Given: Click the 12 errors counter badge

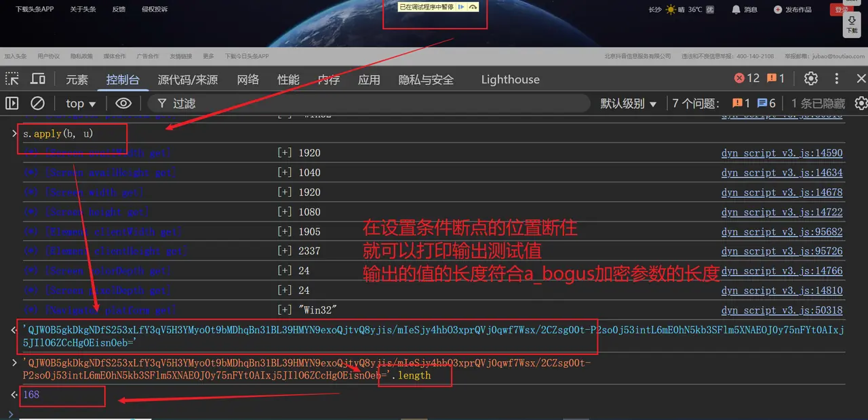Looking at the screenshot, I should coord(747,79).
